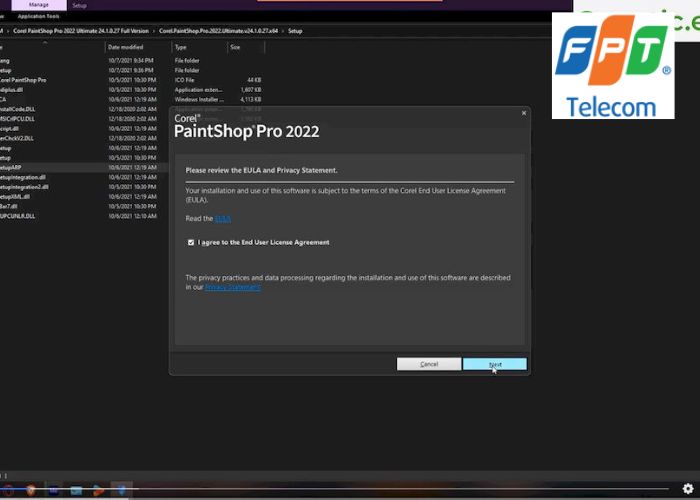Open the Application Tools tab
Image resolution: width=700 pixels, height=500 pixels.
pos(38,17)
